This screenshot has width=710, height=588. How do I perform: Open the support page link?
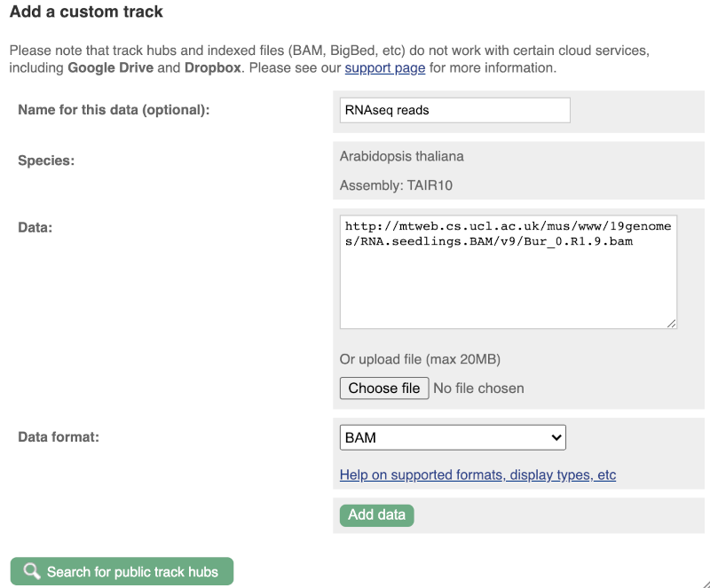tap(385, 68)
